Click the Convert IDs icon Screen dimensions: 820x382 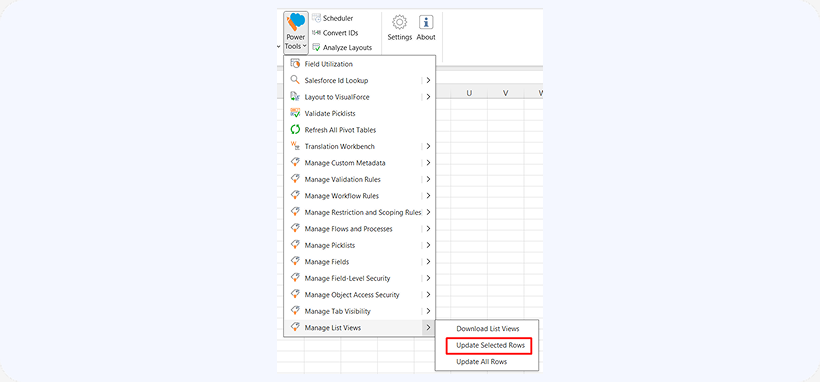(x=316, y=33)
